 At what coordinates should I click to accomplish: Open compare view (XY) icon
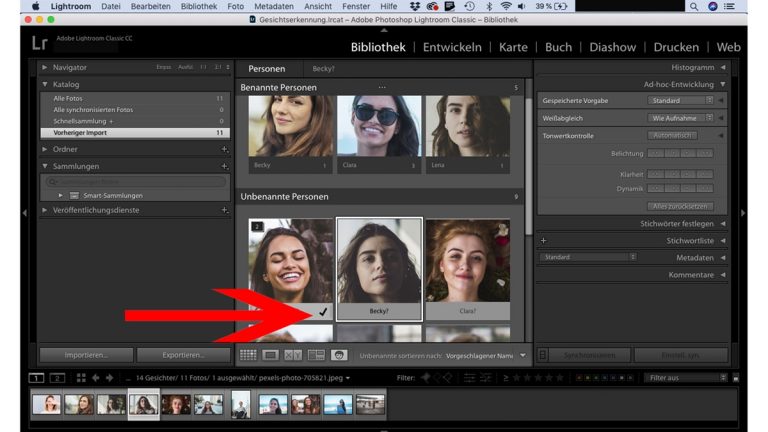click(x=293, y=355)
